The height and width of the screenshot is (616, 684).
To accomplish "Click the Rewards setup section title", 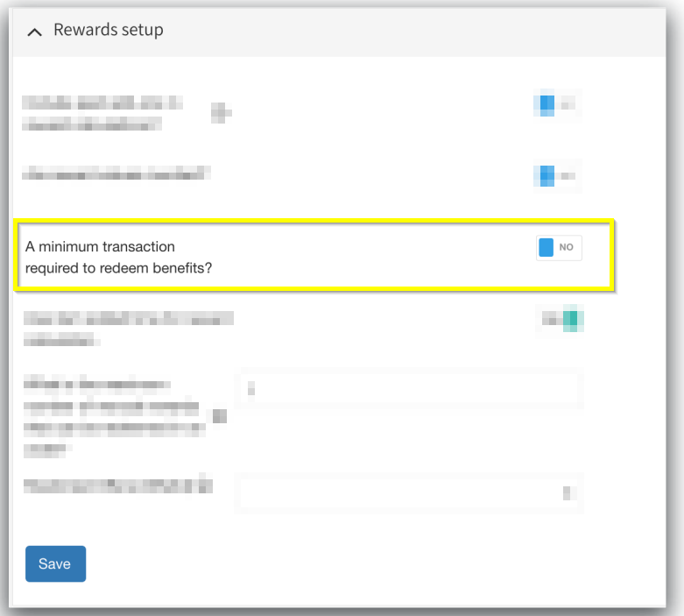I will (x=108, y=31).
